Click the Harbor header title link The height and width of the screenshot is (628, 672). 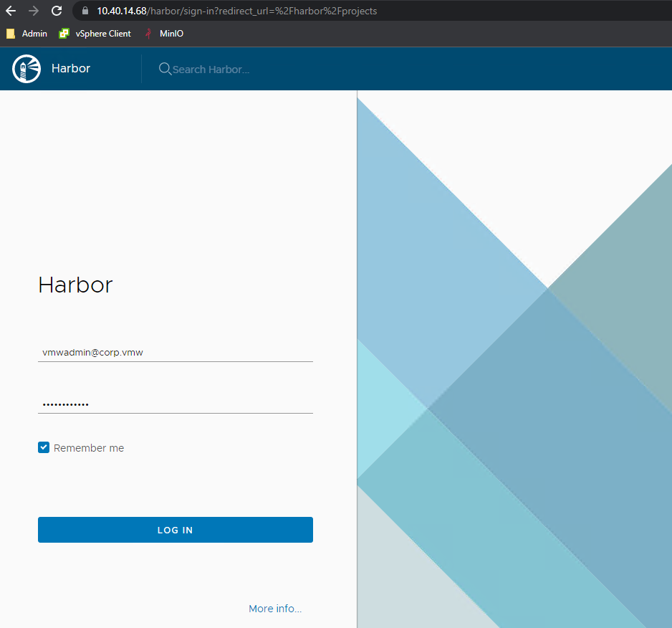pyautogui.click(x=71, y=69)
